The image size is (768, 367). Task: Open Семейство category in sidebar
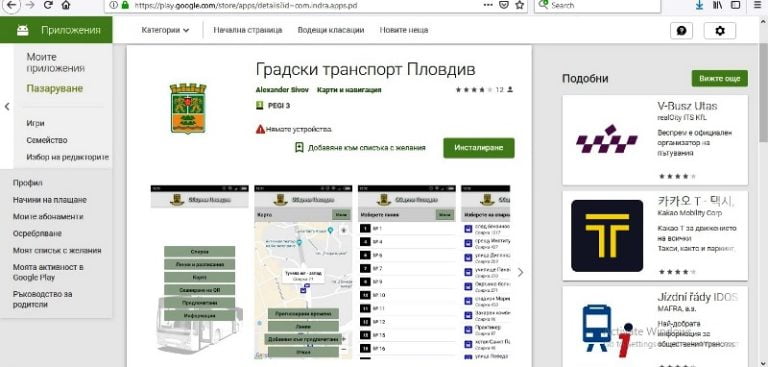point(47,140)
